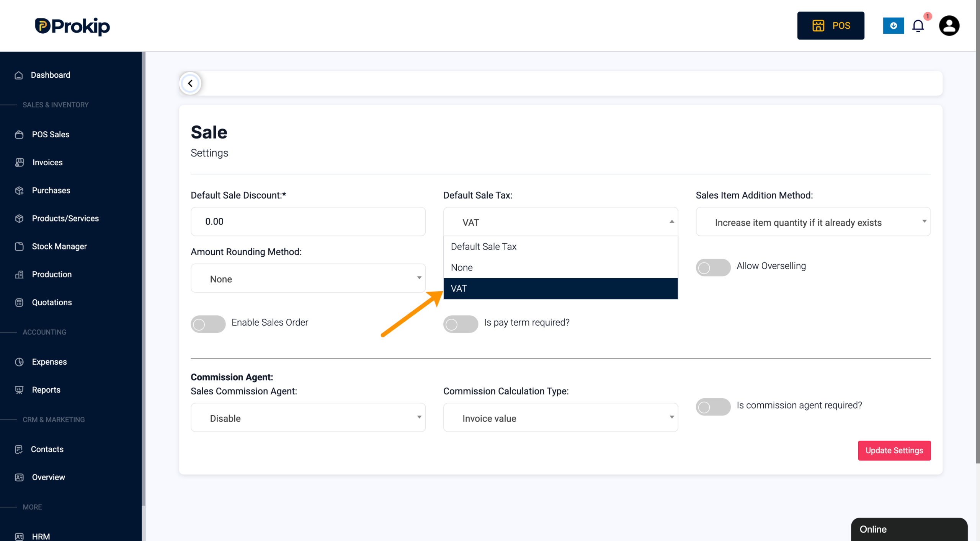Image resolution: width=980 pixels, height=541 pixels.
Task: Enable Sales Order toggle
Action: (x=208, y=324)
